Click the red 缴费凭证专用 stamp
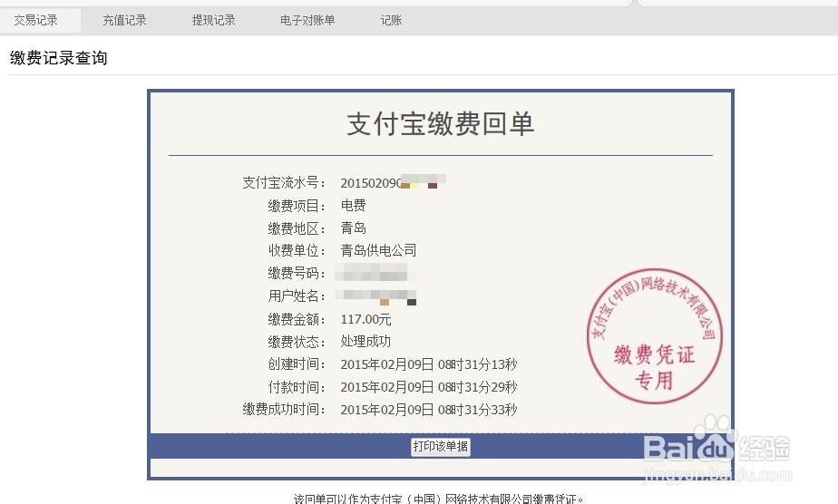The height and width of the screenshot is (504, 838). (x=654, y=335)
